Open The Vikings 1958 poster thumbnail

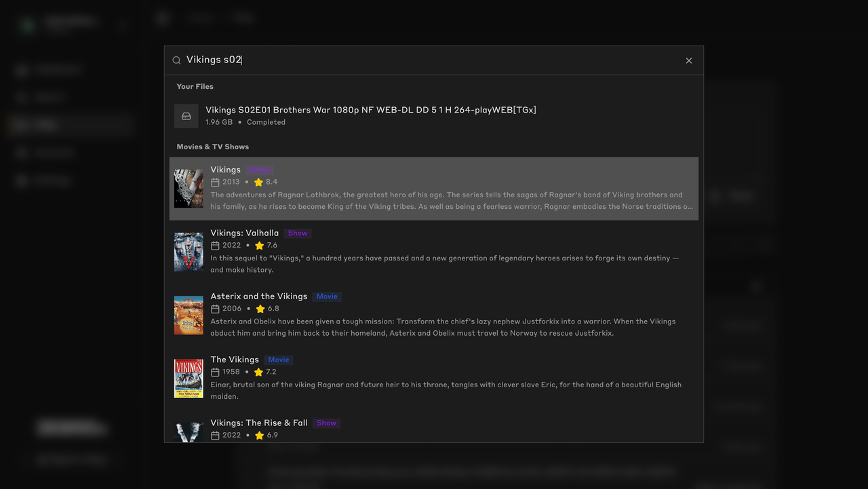pos(189,378)
